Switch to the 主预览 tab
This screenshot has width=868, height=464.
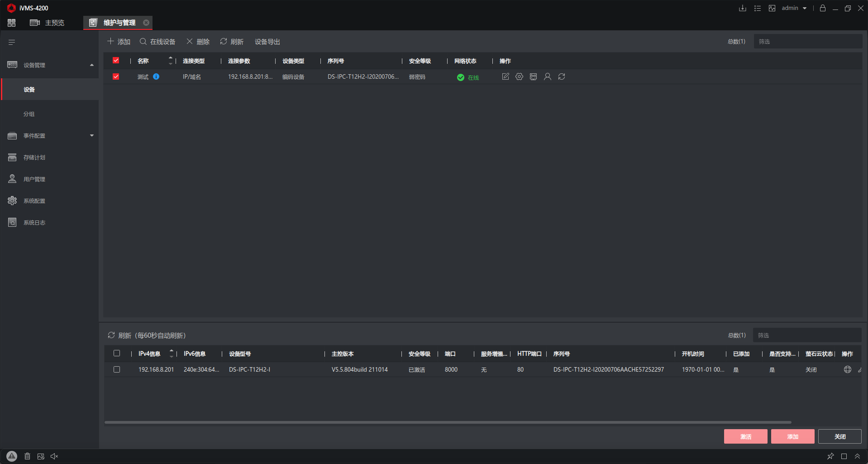tap(47, 23)
